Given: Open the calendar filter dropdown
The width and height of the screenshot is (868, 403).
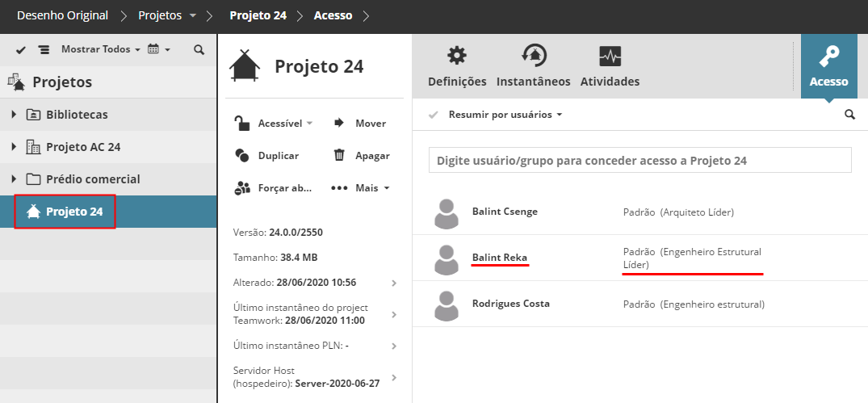Looking at the screenshot, I should (x=159, y=49).
